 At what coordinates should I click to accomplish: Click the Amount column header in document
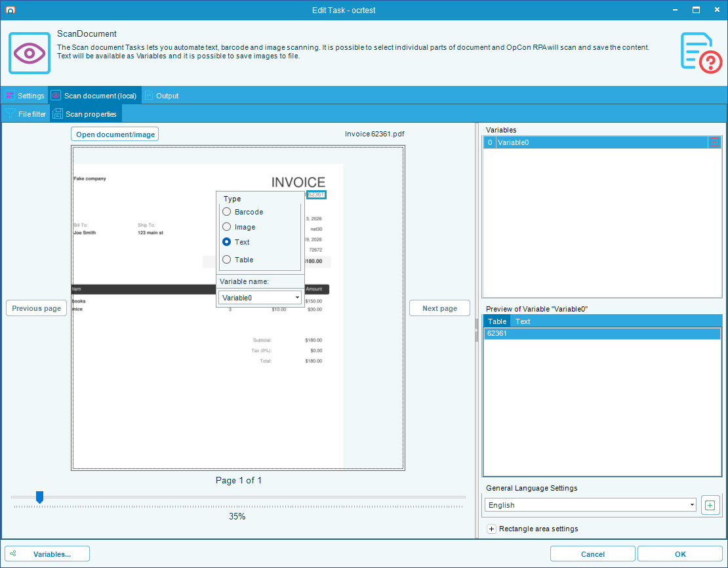[x=314, y=289]
